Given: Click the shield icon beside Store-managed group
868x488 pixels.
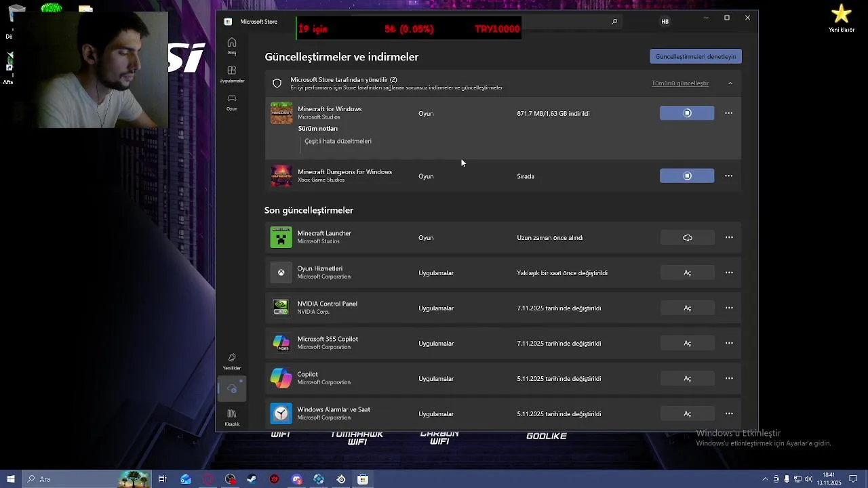Looking at the screenshot, I should (x=277, y=83).
